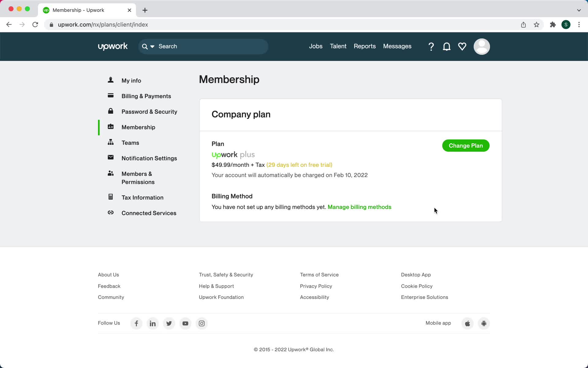Open Tax Information
The image size is (588, 368).
142,197
